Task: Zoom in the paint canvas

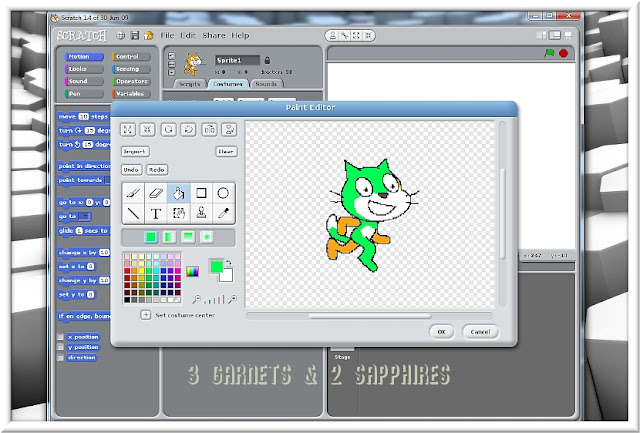Action: (x=232, y=300)
